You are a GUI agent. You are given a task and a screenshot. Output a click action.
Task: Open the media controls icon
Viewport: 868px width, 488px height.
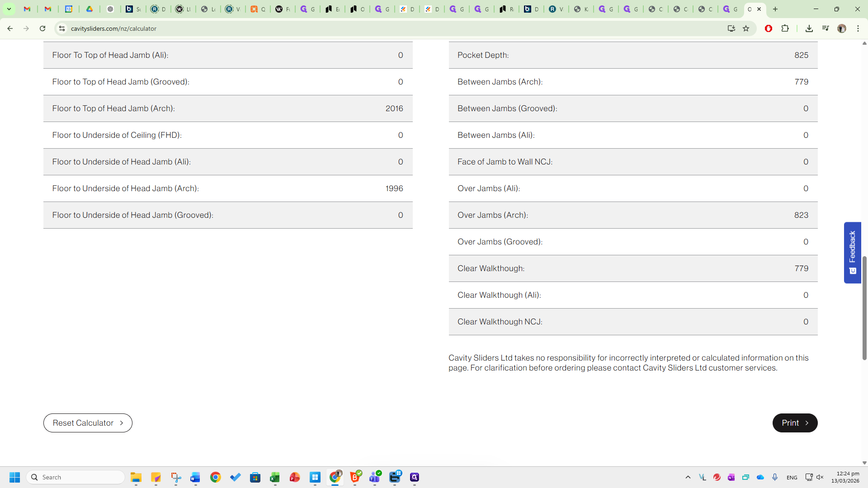[x=826, y=28]
